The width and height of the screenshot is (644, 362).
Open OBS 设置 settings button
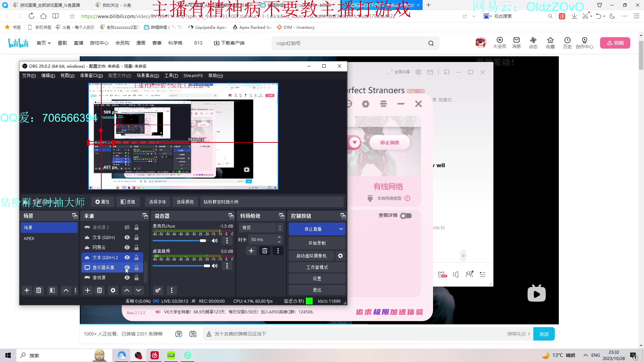(x=317, y=279)
